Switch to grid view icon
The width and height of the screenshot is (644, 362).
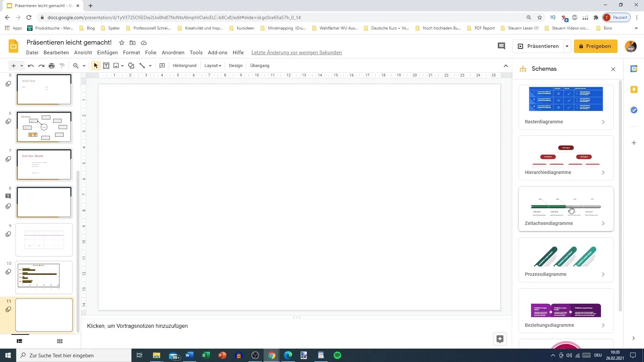60,341
